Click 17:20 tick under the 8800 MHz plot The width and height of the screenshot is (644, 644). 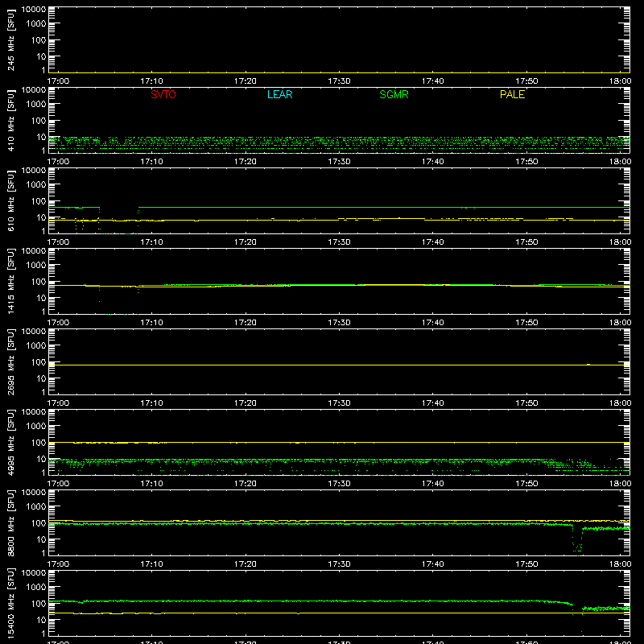point(246,564)
